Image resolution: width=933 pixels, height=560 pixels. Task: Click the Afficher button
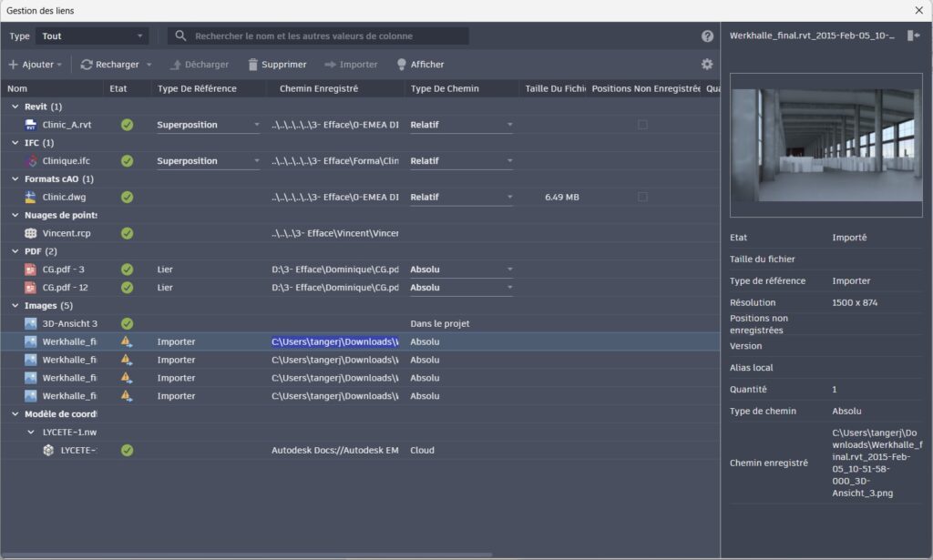coord(419,64)
